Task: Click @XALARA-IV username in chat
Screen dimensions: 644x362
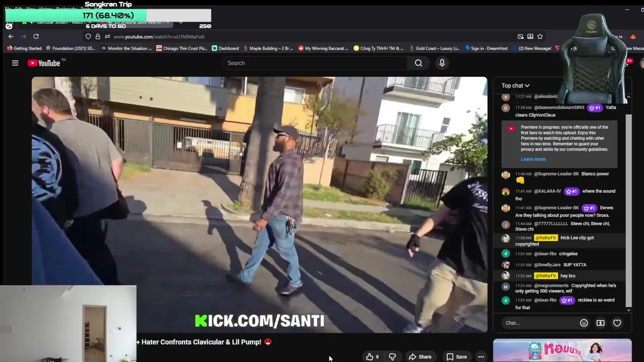Action: [547, 191]
